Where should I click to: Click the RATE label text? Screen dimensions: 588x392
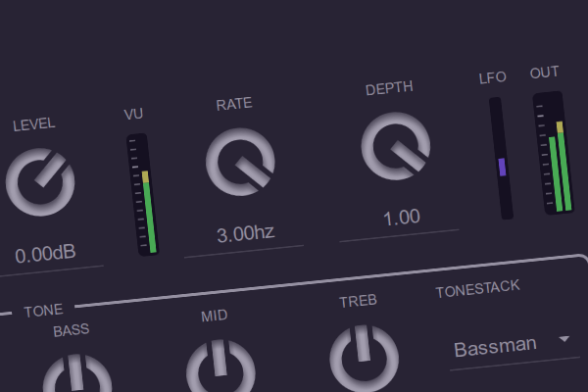point(234,105)
